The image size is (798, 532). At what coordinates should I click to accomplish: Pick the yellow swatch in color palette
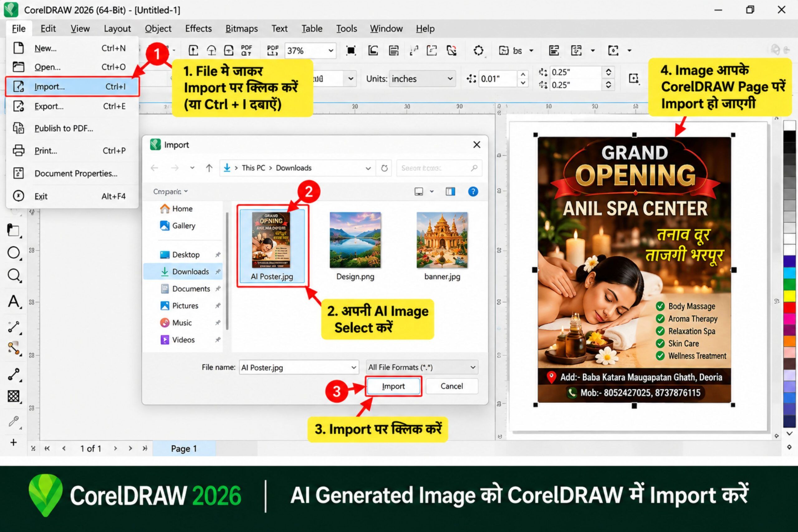click(x=789, y=296)
